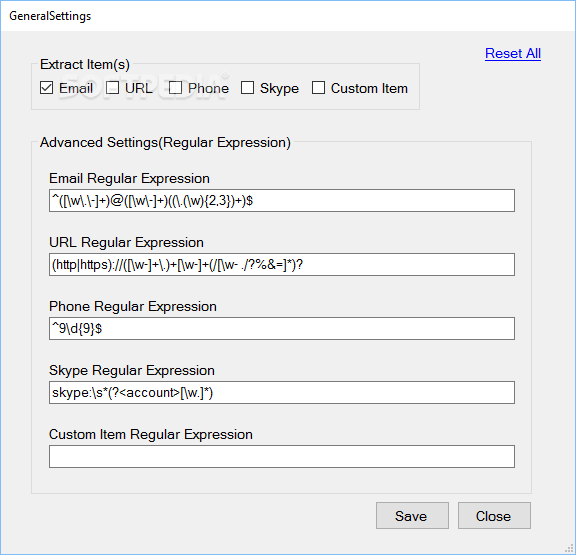Click the GeneralSettings title bar text
The width and height of the screenshot is (576, 555).
pyautogui.click(x=50, y=16)
